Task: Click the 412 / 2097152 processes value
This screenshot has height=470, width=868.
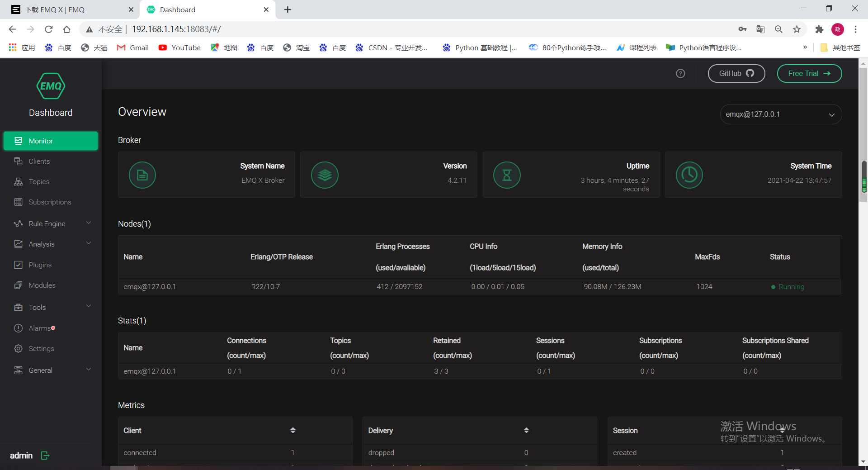Action: [400, 287]
